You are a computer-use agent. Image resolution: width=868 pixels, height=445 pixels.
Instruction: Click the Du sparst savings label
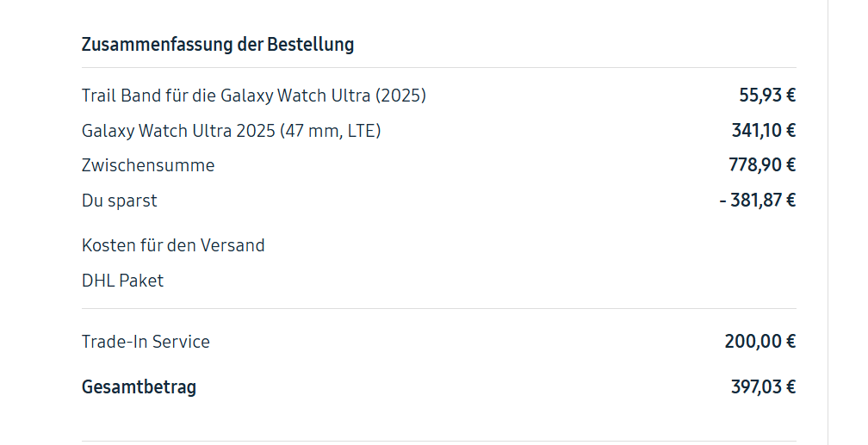(120, 201)
